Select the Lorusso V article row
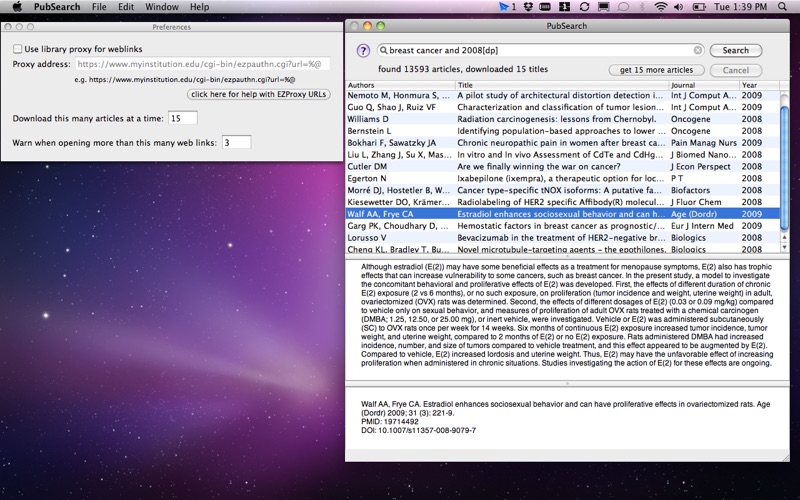Viewport: 800px width, 500px height. (563, 238)
